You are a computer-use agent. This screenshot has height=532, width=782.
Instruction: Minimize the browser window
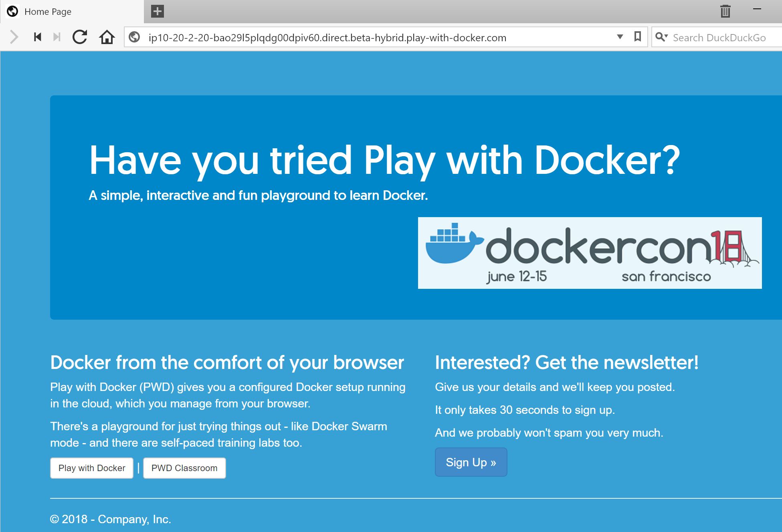757,9
